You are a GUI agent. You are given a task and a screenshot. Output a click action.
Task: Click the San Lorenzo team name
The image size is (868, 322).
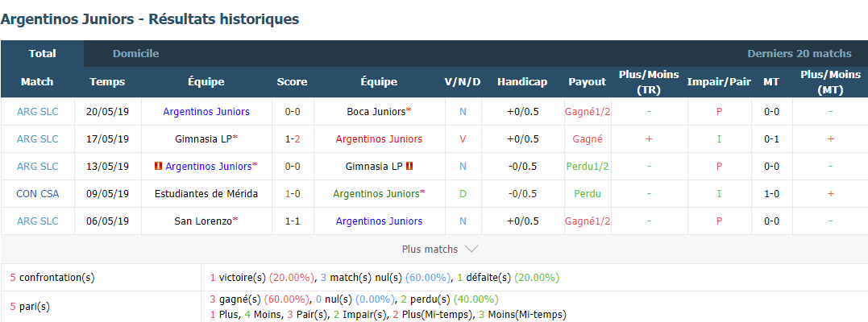204,221
